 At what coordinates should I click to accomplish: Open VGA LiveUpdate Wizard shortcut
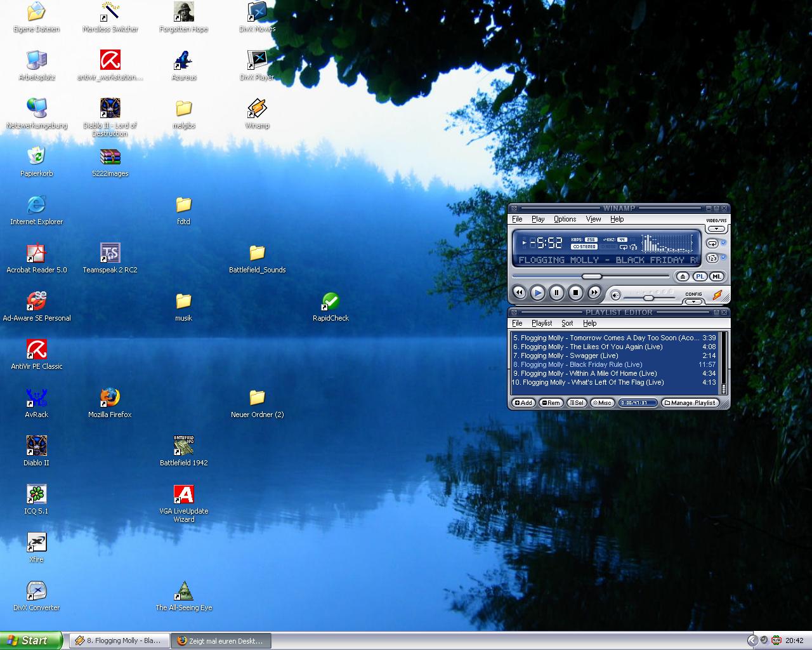pos(184,503)
